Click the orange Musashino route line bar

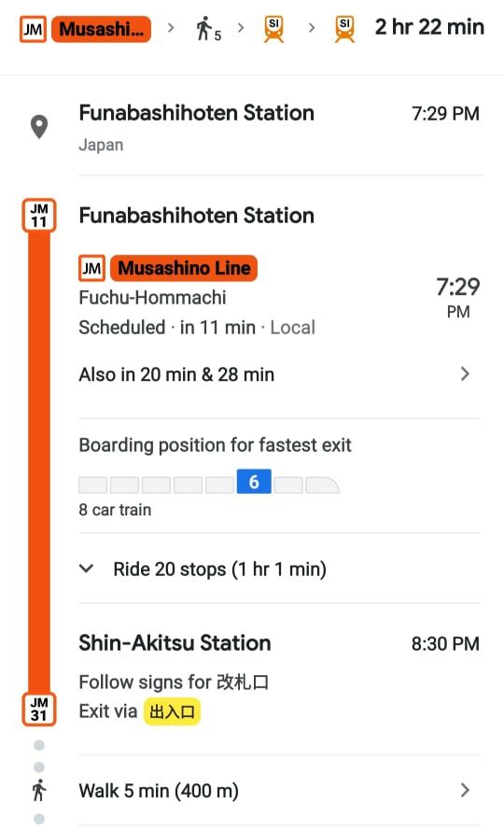click(38, 462)
